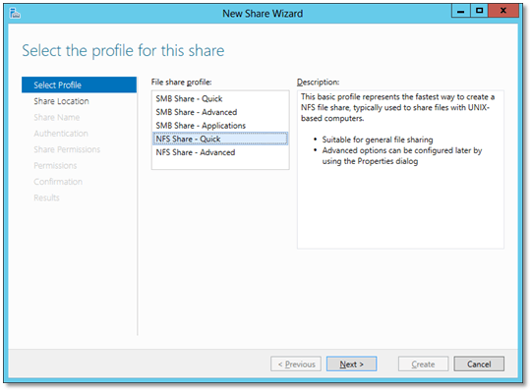Open the Share Permissions step

(x=67, y=149)
